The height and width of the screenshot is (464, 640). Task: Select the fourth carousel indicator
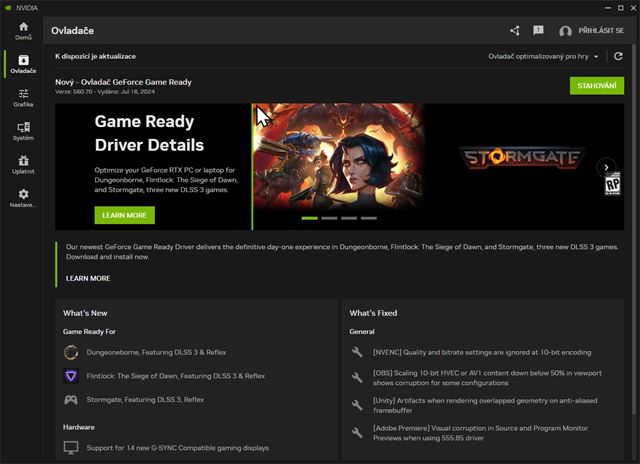[x=369, y=218]
